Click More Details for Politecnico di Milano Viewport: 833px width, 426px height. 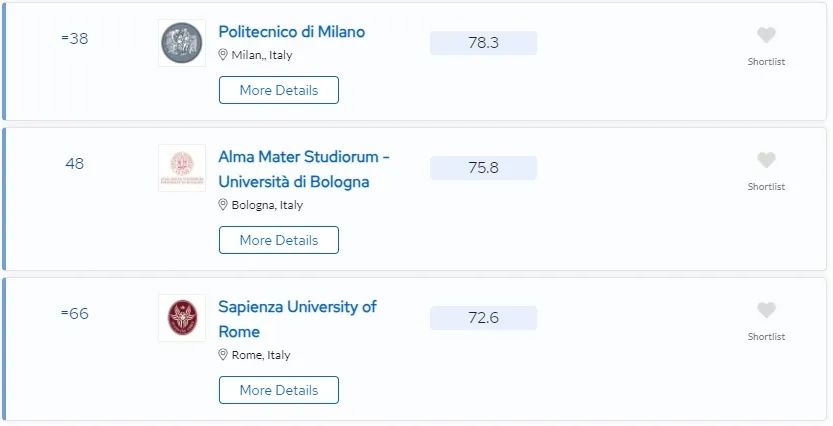pyautogui.click(x=278, y=90)
